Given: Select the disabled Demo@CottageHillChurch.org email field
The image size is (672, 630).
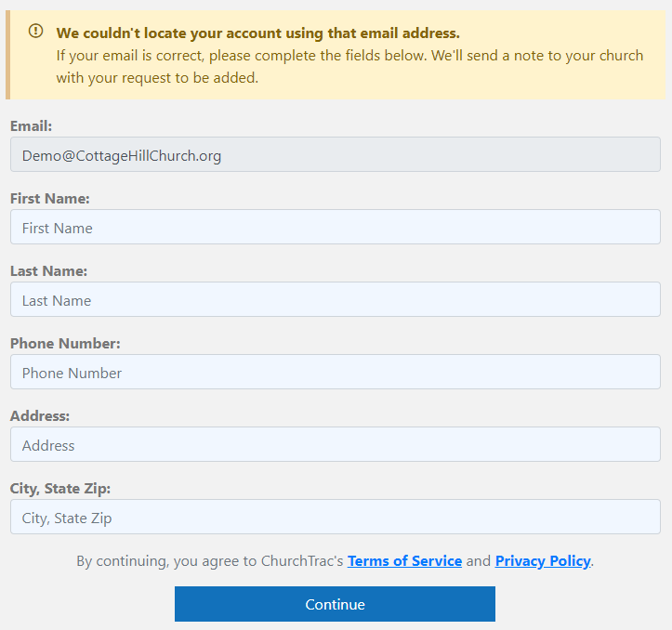Looking at the screenshot, I should [336, 154].
